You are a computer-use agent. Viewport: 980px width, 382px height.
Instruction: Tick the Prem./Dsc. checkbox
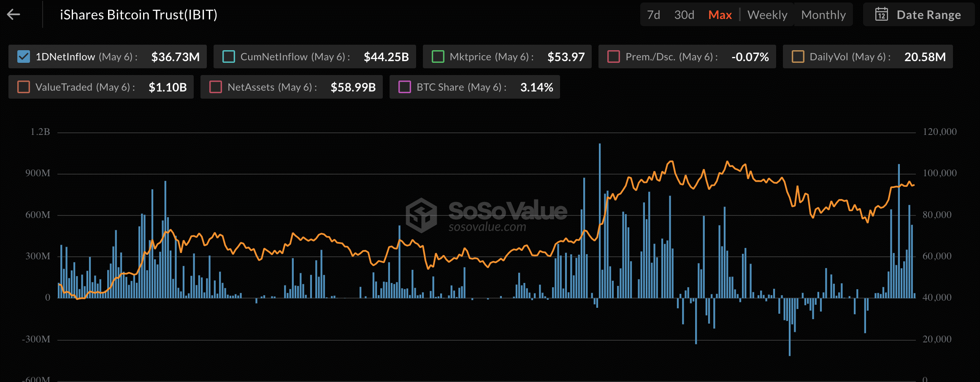(614, 56)
